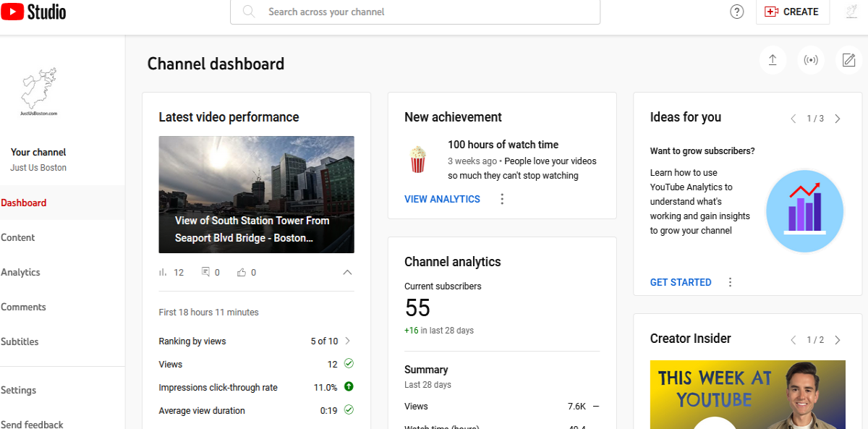868x429 pixels.
Task: Click the 11.0% click-through rate value
Action: pyautogui.click(x=325, y=387)
